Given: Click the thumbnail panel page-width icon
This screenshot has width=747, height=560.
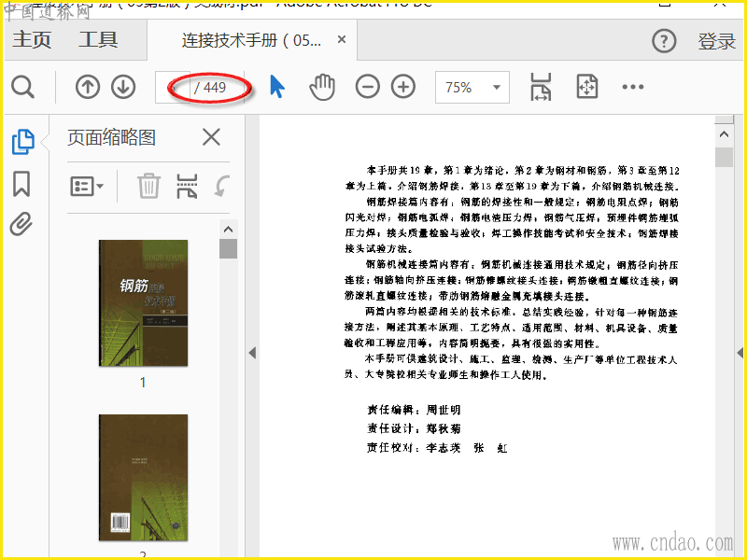Looking at the screenshot, I should click(x=187, y=186).
